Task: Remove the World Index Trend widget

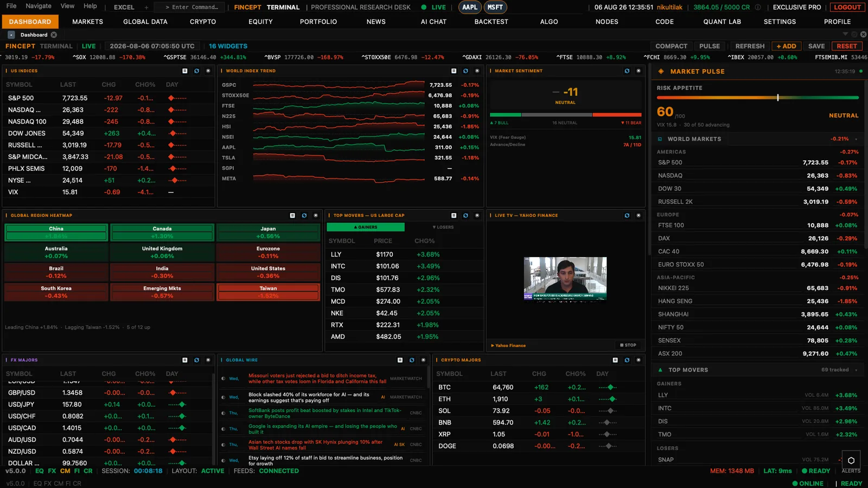Action: [477, 71]
